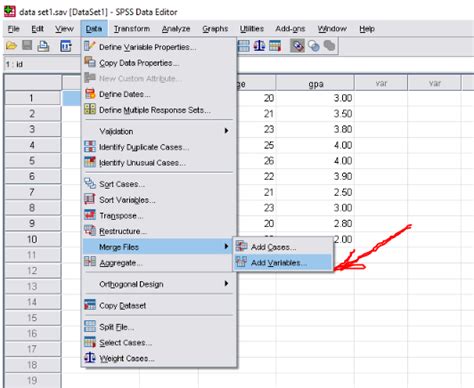Click the gpa cell showing 3.50
This screenshot has width=474, height=388.
coord(315,114)
